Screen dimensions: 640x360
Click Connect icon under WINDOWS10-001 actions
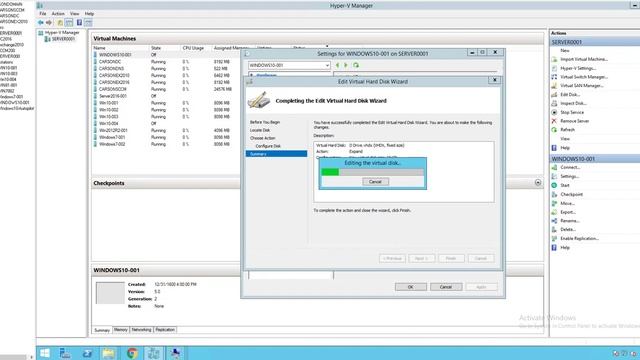pyautogui.click(x=554, y=167)
